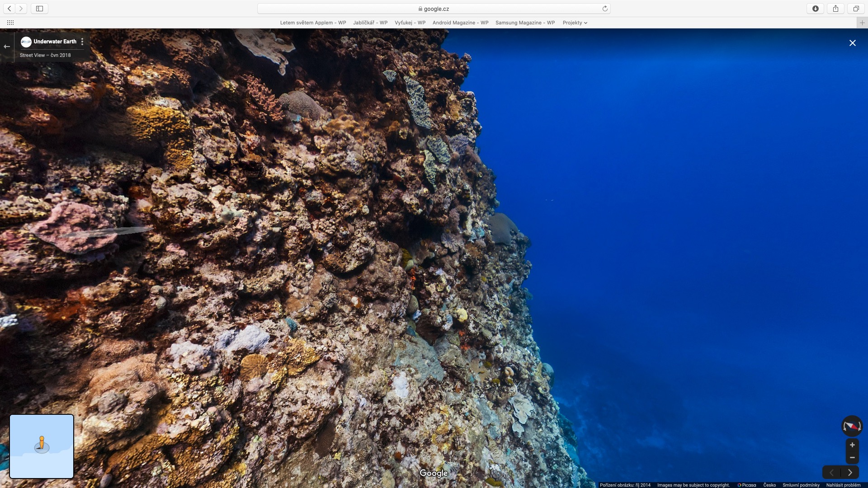Toggle the Safari sidebar panel
Image resolution: width=868 pixels, height=488 pixels.
click(x=39, y=9)
